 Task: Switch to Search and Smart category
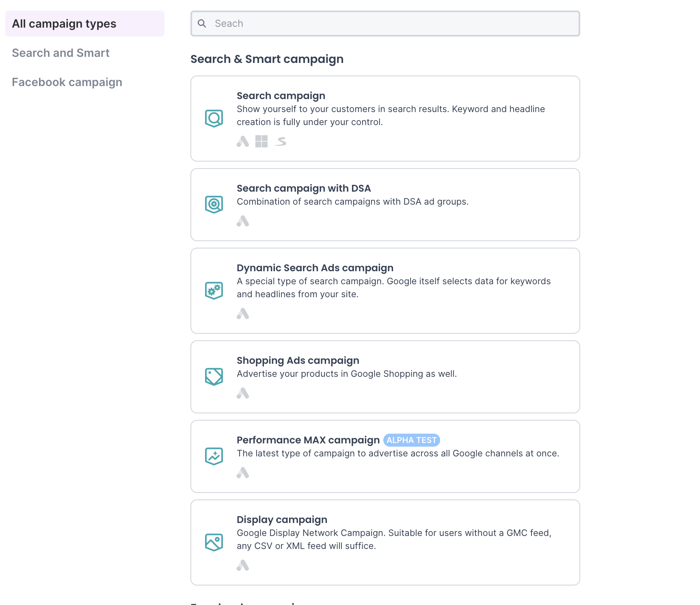pos(61,53)
